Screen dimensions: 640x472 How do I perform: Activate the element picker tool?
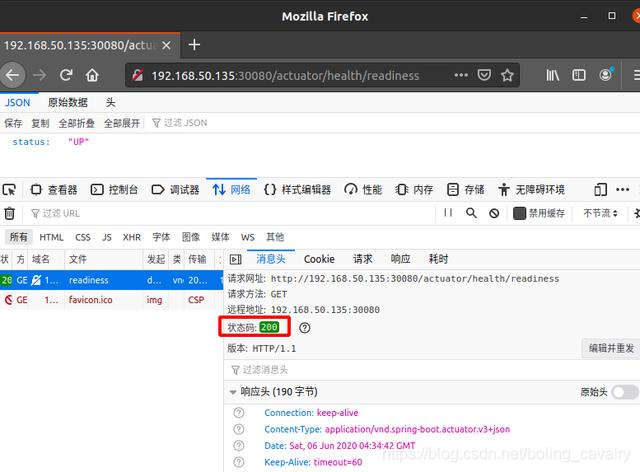click(x=9, y=190)
